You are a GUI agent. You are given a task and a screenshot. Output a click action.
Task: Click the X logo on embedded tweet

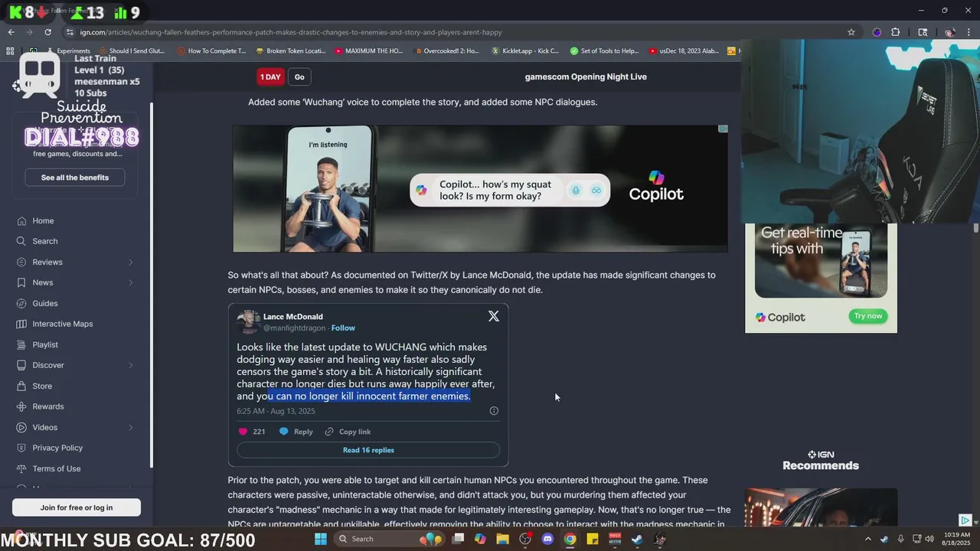494,316
